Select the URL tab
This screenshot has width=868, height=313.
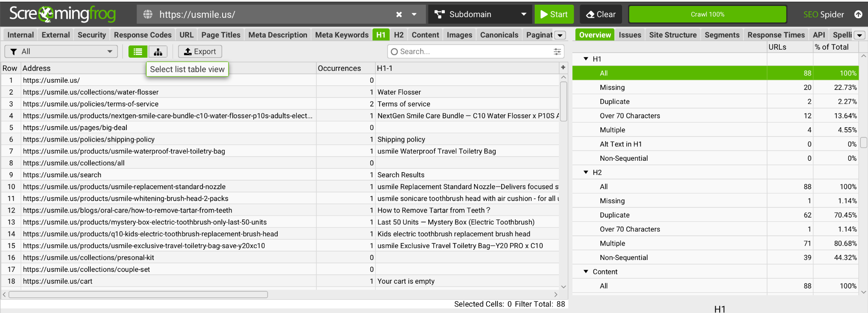(186, 35)
